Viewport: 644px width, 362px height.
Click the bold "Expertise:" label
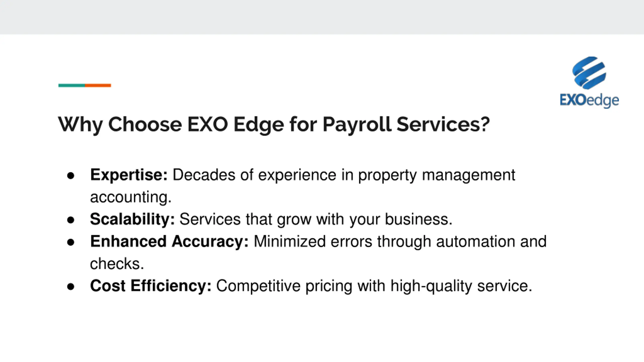[129, 175]
